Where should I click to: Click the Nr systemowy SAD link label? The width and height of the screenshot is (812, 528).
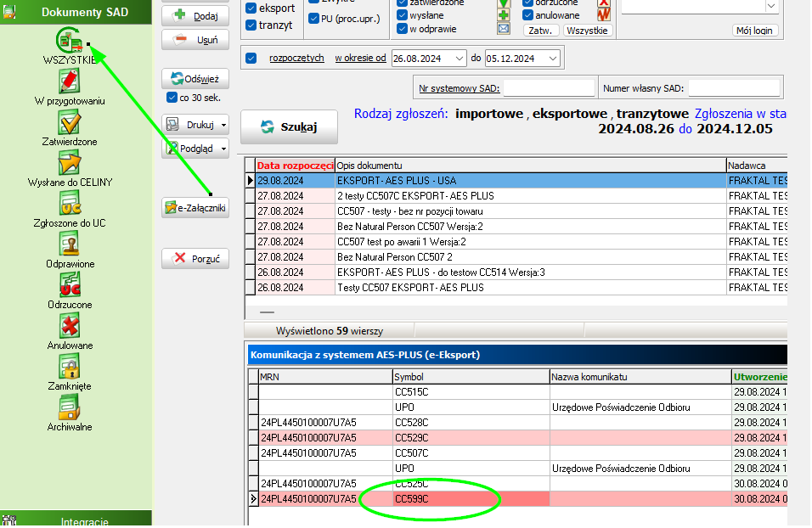click(460, 88)
